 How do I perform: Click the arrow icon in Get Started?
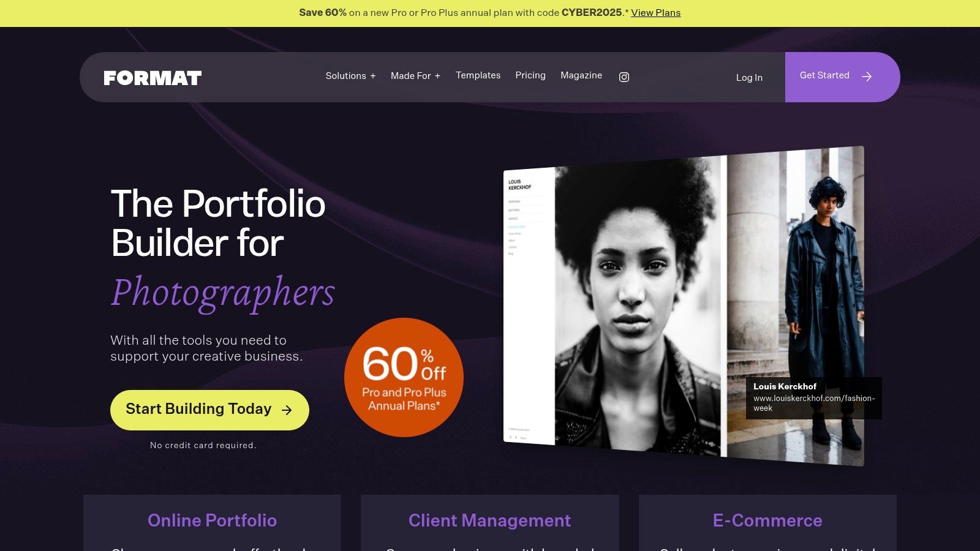click(867, 77)
